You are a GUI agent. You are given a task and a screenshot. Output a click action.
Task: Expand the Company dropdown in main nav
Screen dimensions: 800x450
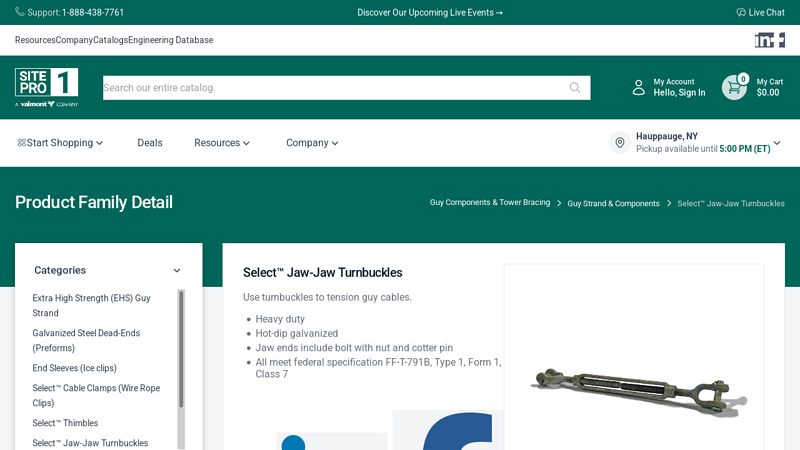point(312,143)
